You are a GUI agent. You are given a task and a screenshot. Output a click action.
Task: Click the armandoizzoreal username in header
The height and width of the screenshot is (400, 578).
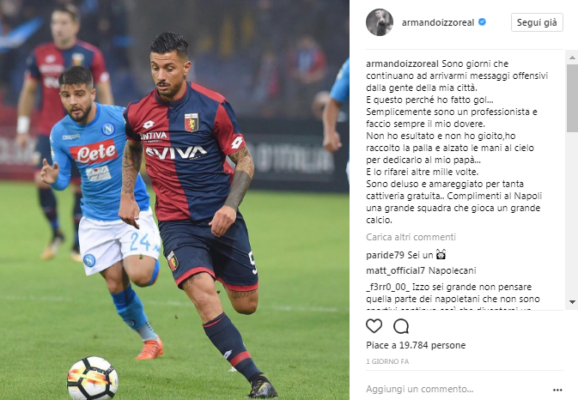pyautogui.click(x=438, y=22)
